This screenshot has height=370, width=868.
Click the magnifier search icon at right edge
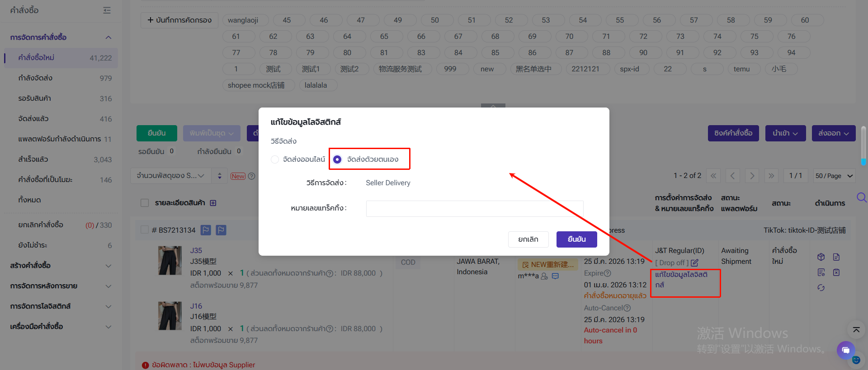tap(861, 197)
